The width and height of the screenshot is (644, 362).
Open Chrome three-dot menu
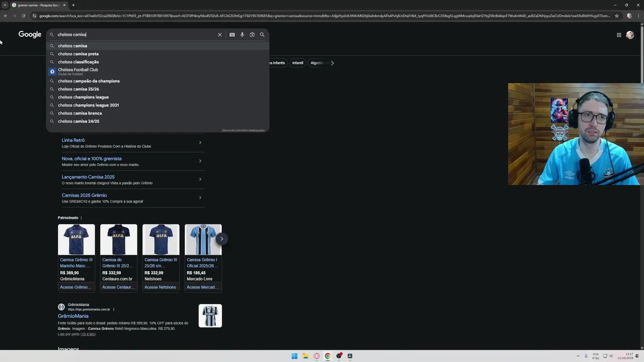click(638, 16)
